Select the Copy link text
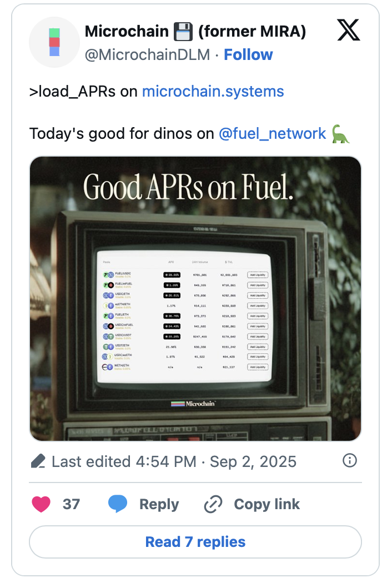The image size is (392, 583). [267, 504]
